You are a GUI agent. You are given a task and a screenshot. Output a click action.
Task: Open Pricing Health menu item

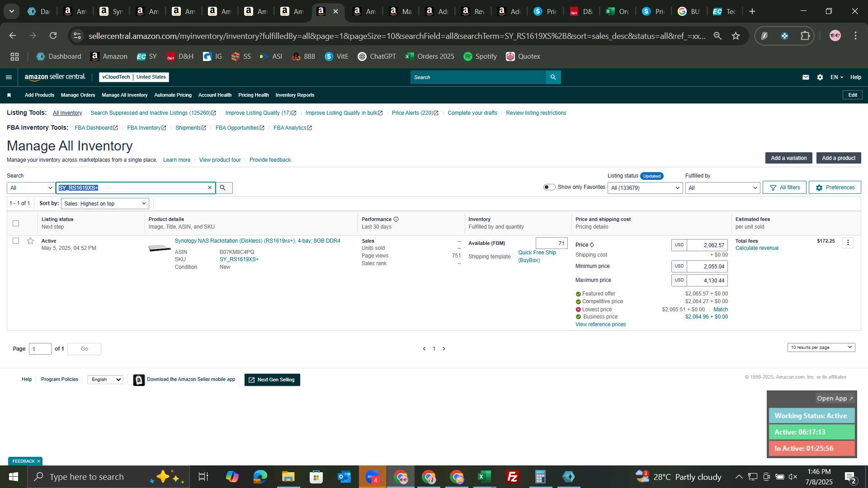pos(253,95)
